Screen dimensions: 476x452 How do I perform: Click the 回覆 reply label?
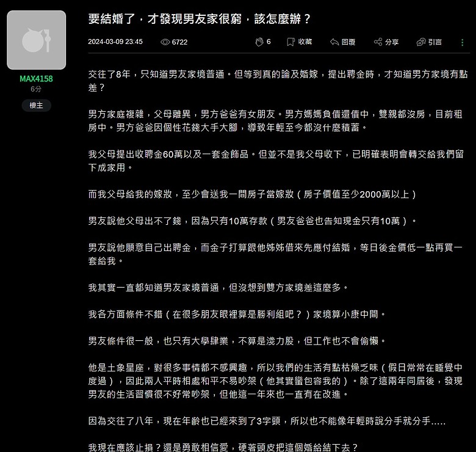[348, 42]
